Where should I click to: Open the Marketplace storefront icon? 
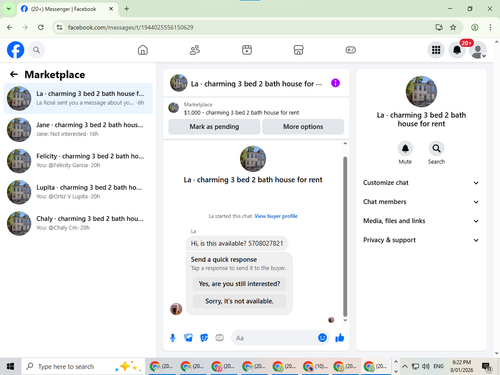(298, 50)
